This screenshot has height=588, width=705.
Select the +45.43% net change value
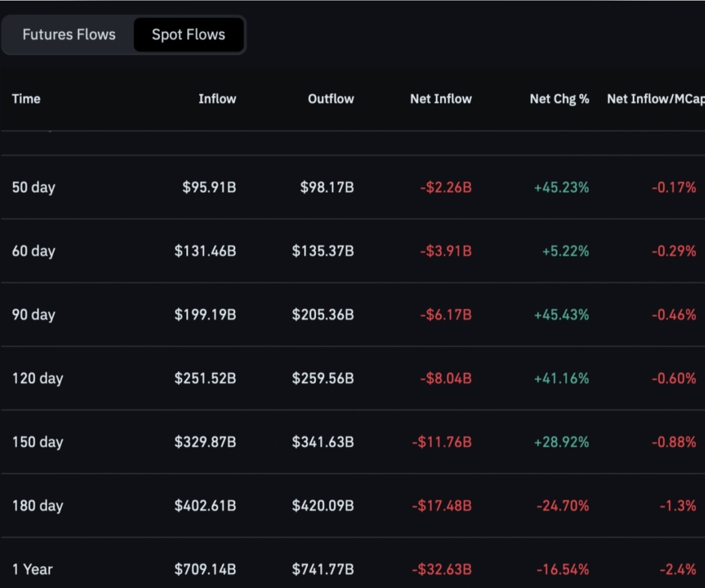tap(561, 315)
